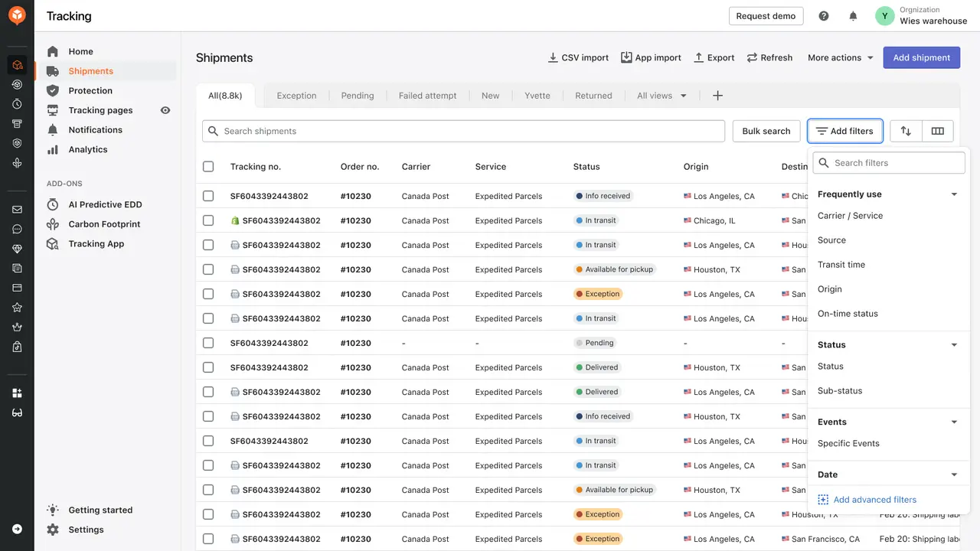Open the notifications bell in the header
This screenshot has width=980, height=551.
point(853,16)
